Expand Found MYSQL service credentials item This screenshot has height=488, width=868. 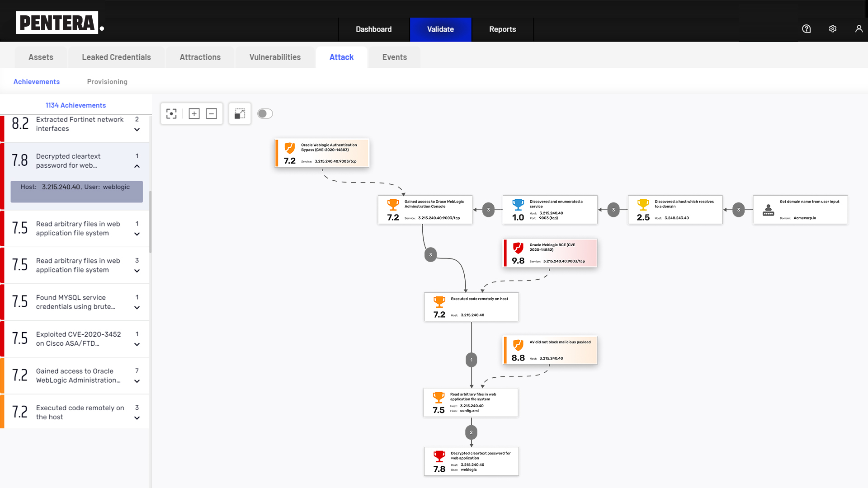point(137,308)
